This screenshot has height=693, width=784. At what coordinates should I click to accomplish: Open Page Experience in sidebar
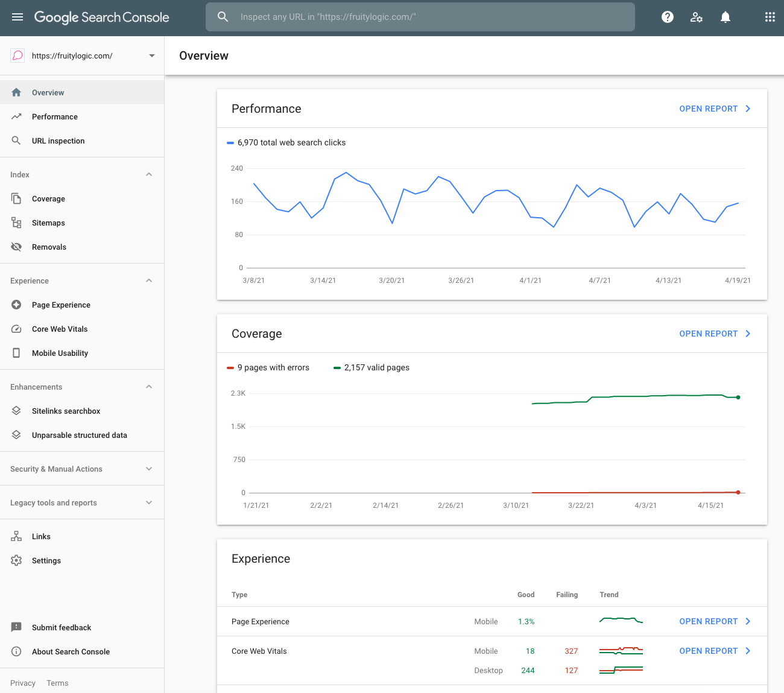click(x=82, y=305)
